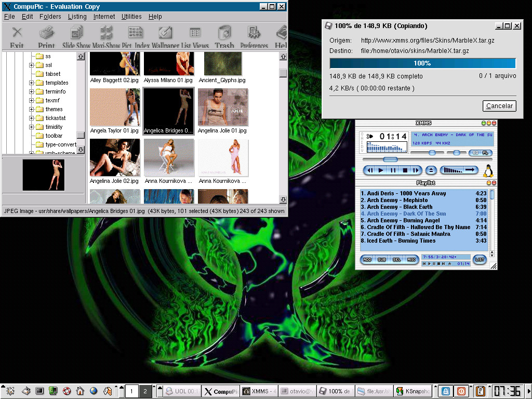Image resolution: width=532 pixels, height=399 pixels.
Task: Toggle repeat arrow in XMMS
Action: 471,170
